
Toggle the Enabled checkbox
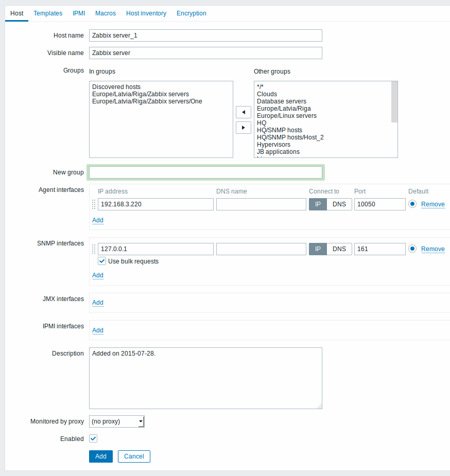pyautogui.click(x=93, y=438)
